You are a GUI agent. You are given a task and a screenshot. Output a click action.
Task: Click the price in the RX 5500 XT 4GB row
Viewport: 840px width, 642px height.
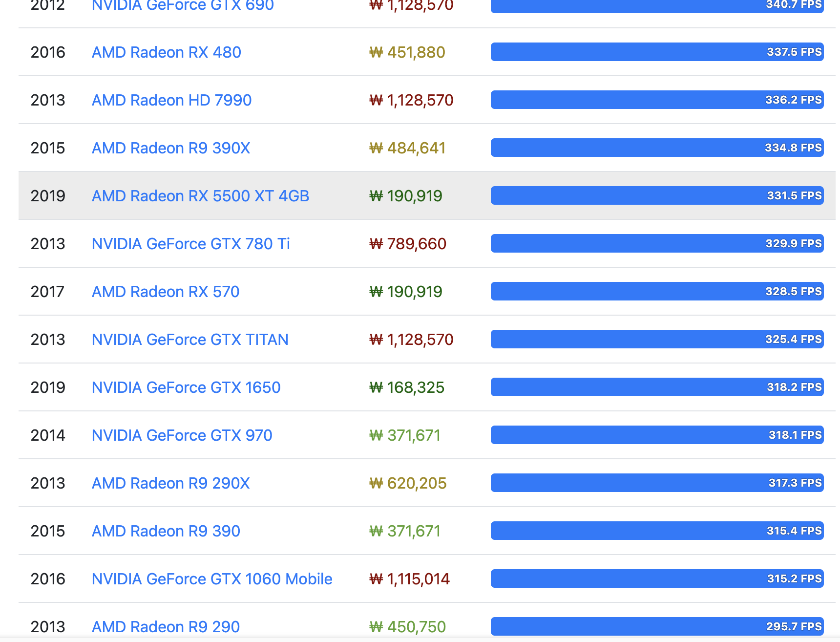pyautogui.click(x=406, y=196)
